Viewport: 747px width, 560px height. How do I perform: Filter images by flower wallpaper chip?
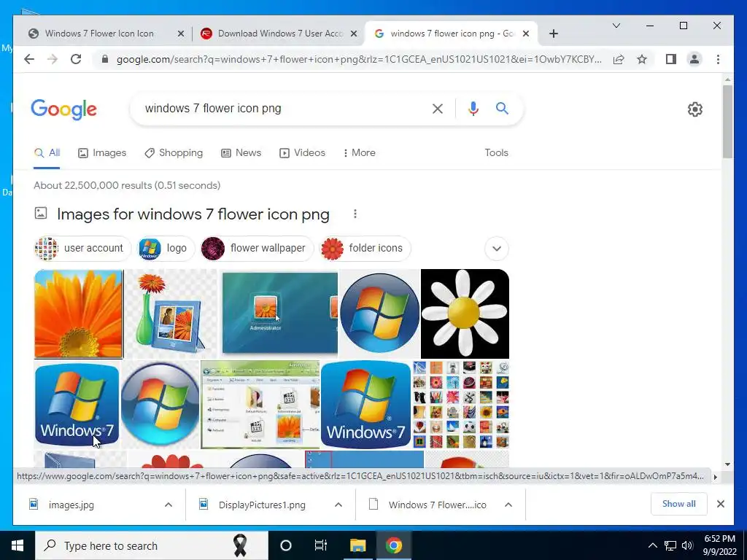tap(257, 249)
